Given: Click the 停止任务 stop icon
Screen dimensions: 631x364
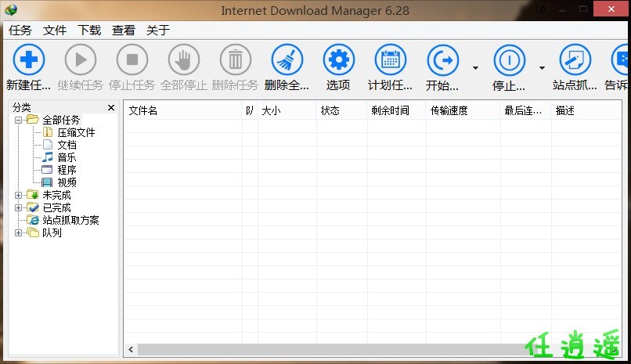Looking at the screenshot, I should pyautogui.click(x=132, y=59).
